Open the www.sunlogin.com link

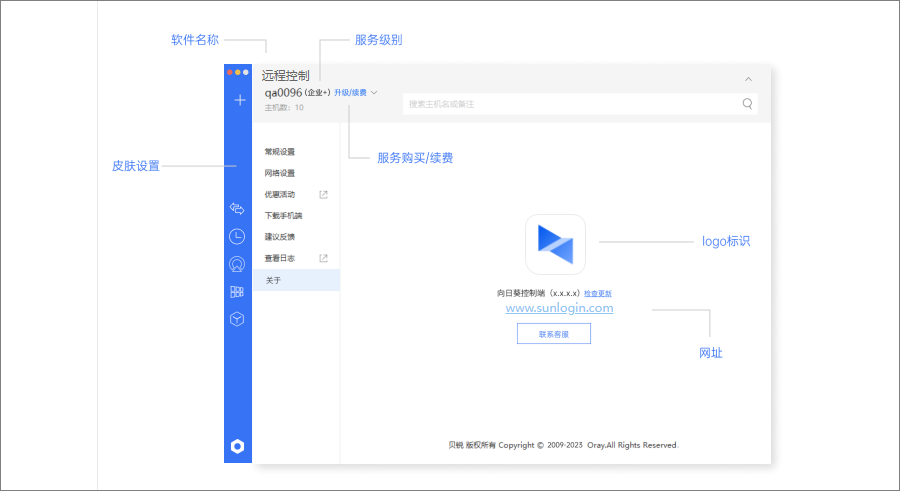[560, 308]
